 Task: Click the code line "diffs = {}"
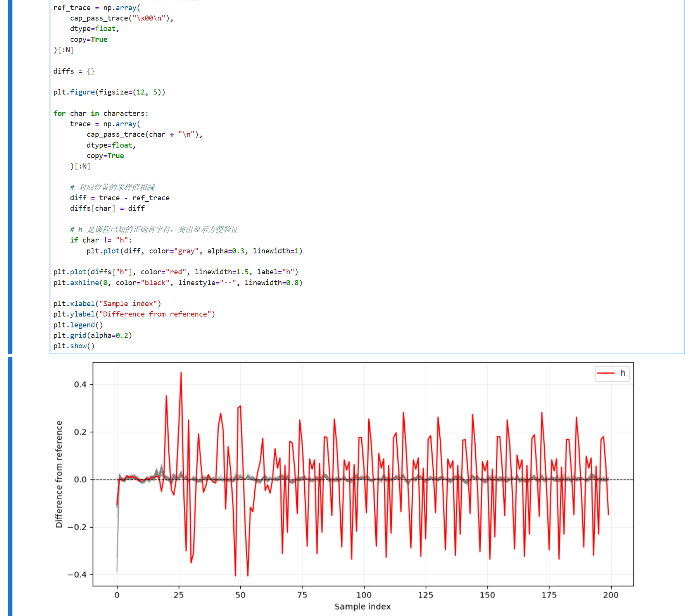click(74, 71)
